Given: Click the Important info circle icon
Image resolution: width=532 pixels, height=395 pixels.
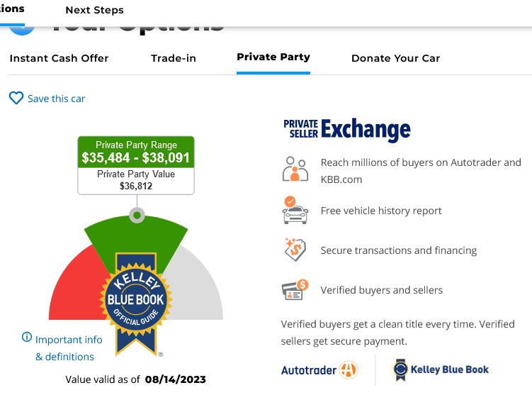Looking at the screenshot, I should tap(27, 337).
